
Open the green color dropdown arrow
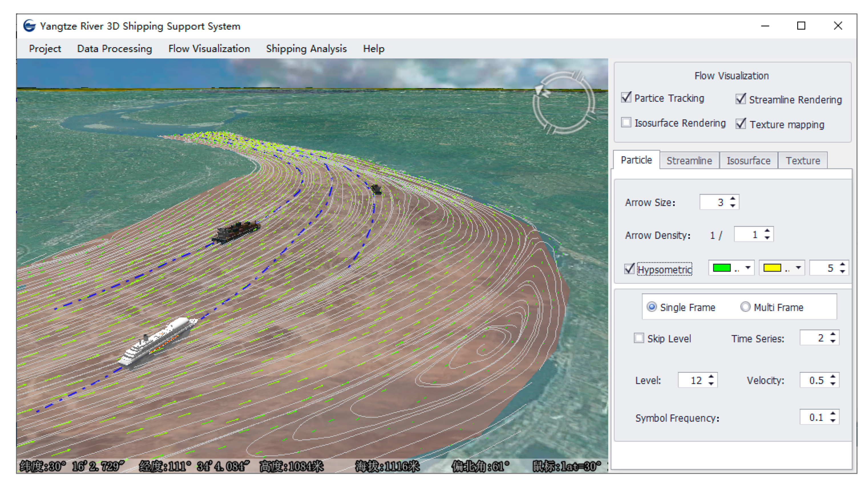click(748, 268)
